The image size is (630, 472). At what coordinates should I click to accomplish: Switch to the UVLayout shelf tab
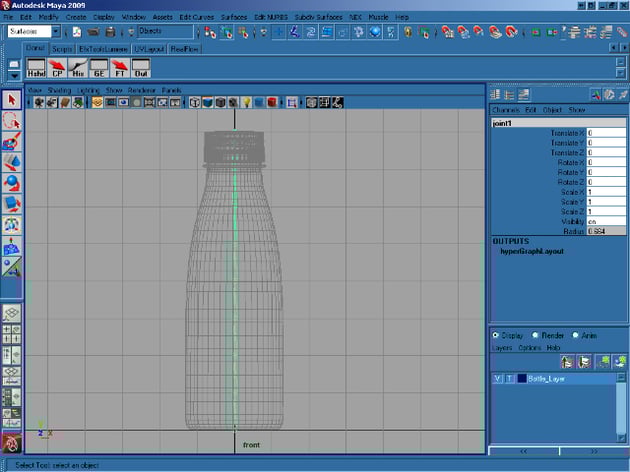[149, 48]
